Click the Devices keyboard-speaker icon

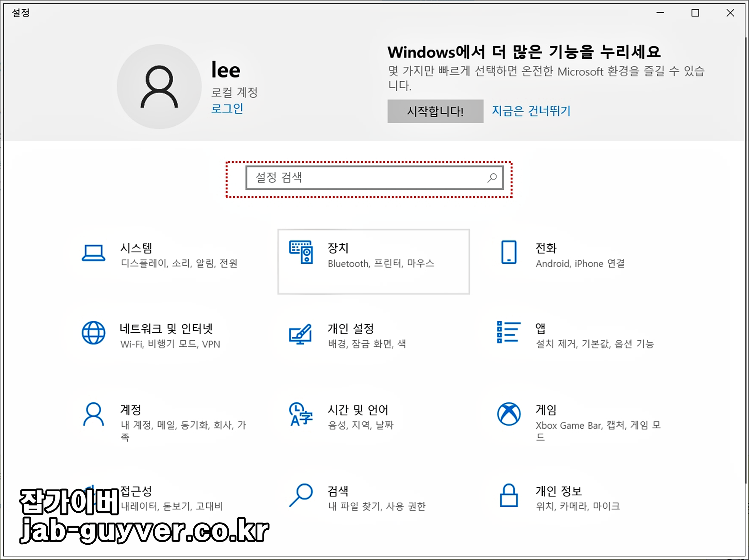pyautogui.click(x=301, y=252)
